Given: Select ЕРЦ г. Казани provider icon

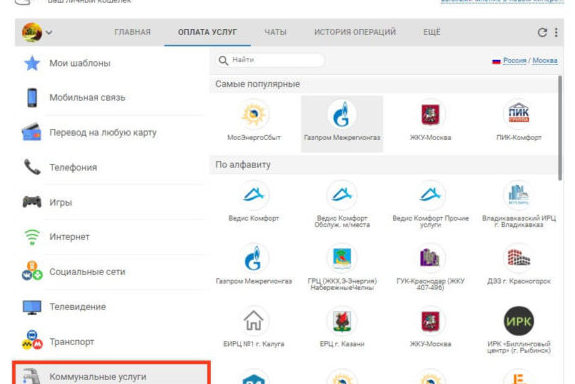Looking at the screenshot, I should (342, 321).
